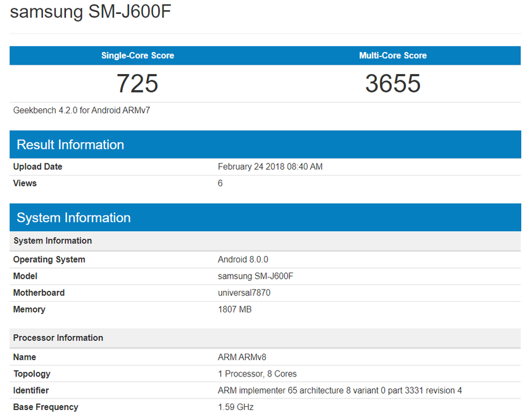Click the Single-Core Score header
Viewport: 532px width, 417px height.
point(137,56)
